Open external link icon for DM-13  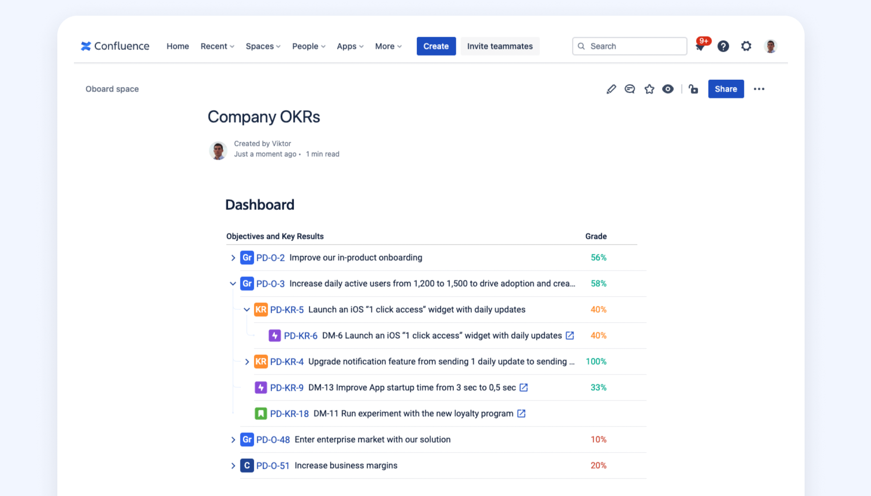pyautogui.click(x=524, y=388)
